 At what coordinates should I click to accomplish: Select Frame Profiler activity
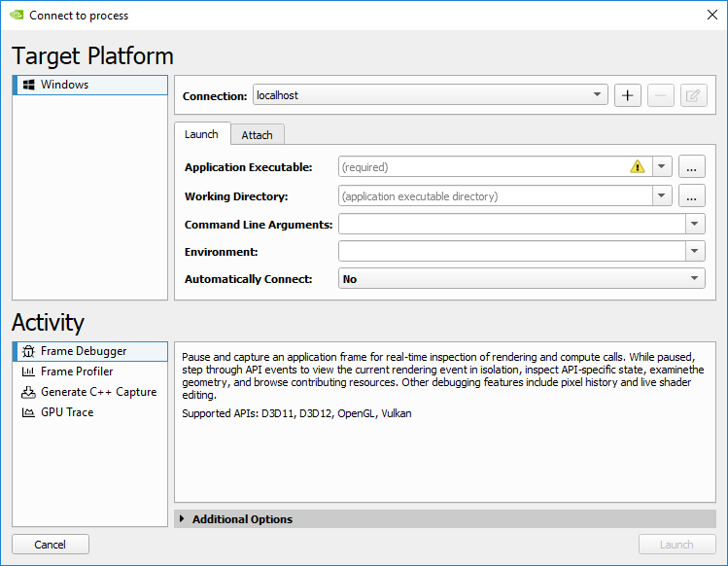pyautogui.click(x=77, y=371)
